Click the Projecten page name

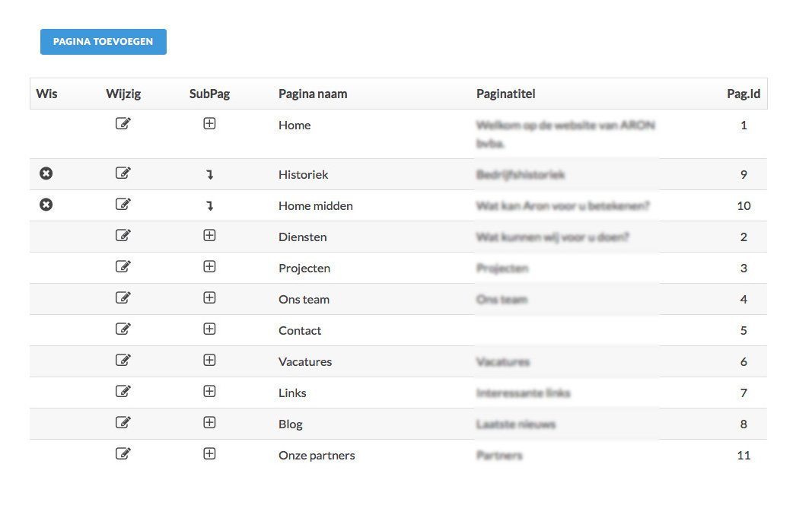[304, 268]
